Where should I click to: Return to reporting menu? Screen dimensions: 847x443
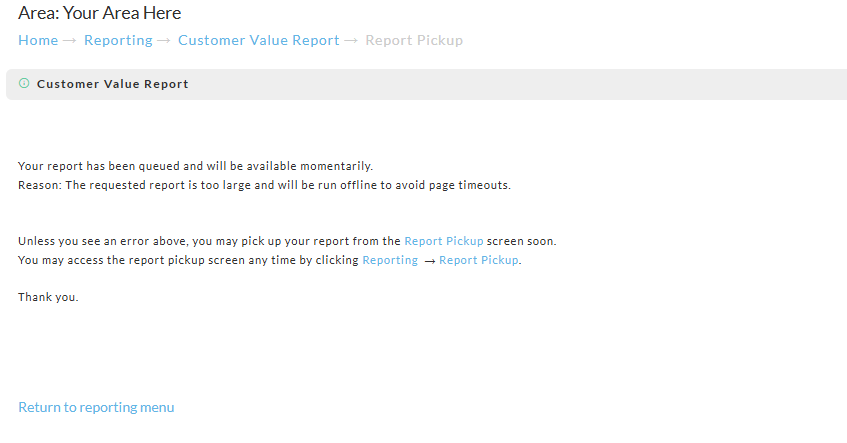(96, 407)
